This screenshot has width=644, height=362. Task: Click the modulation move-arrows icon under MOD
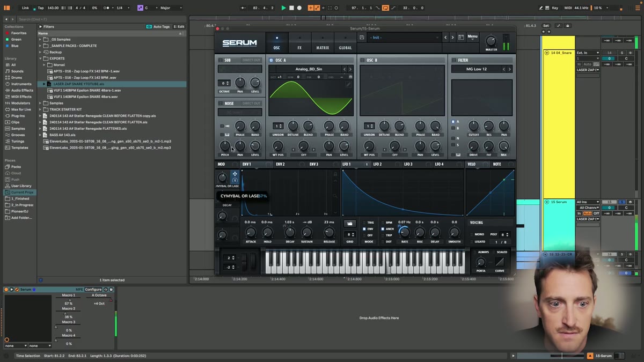point(235,174)
